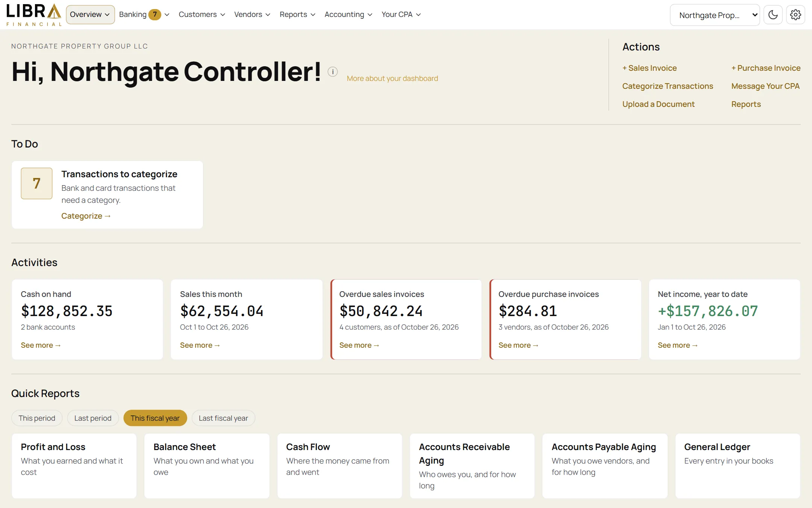Image resolution: width=812 pixels, height=508 pixels.
Task: Expand the Banking menu
Action: [144, 14]
